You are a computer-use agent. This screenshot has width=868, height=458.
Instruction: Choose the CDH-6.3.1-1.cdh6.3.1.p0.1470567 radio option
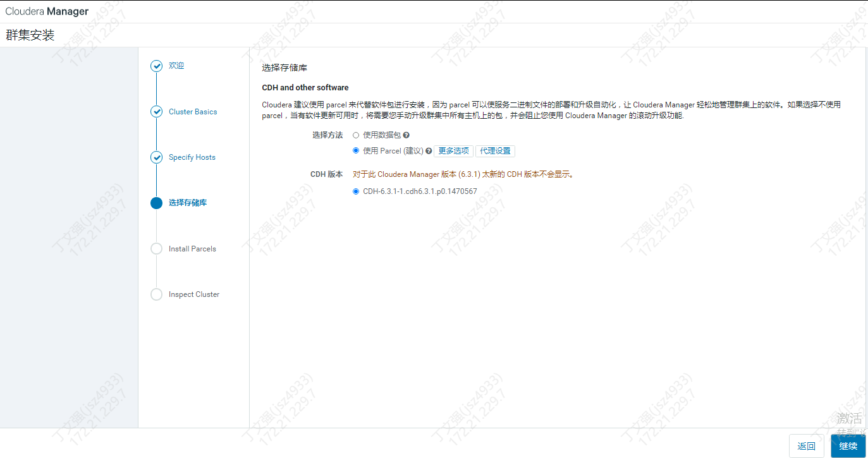point(356,191)
